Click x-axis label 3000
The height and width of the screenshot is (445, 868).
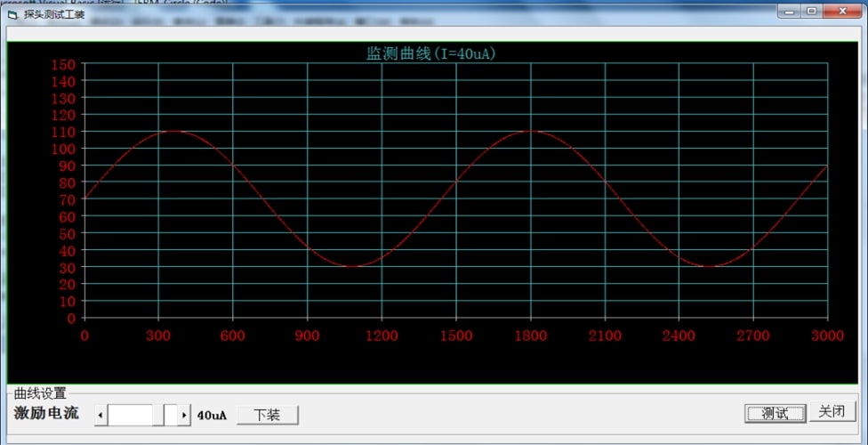(828, 336)
